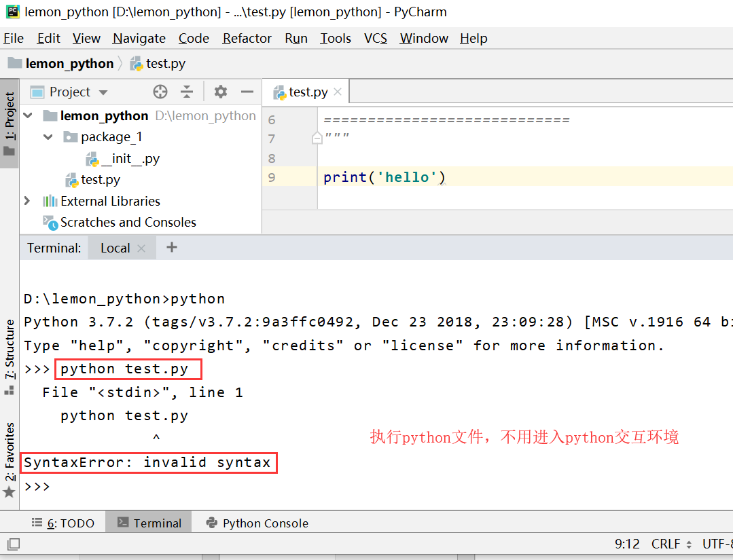This screenshot has width=733, height=560.
Task: Expand External Libraries node
Action: [x=27, y=201]
